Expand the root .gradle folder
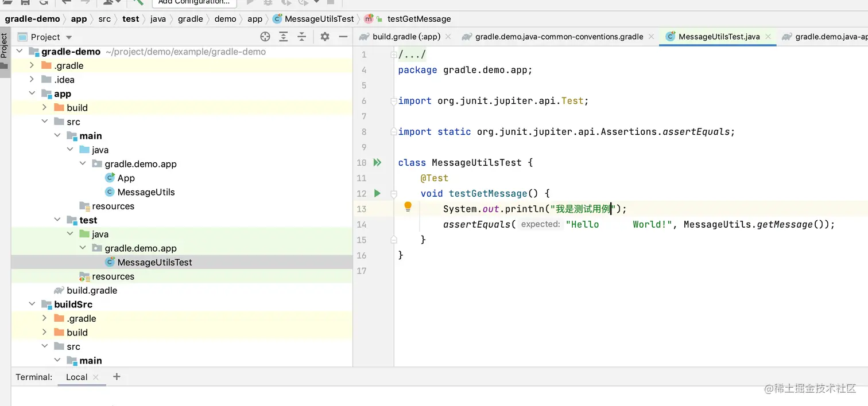Viewport: 868px width, 406px height. 32,65
